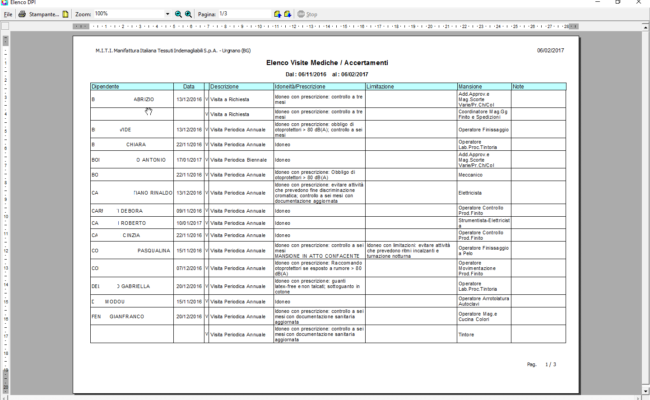The image size is (650, 400).
Task: Go to previous page icon
Action: coord(277,14)
